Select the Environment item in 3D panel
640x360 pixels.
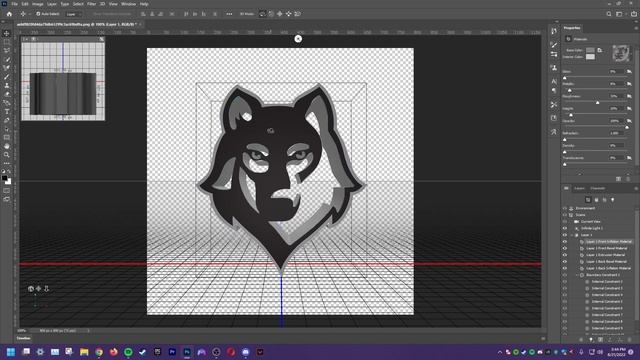(585, 208)
